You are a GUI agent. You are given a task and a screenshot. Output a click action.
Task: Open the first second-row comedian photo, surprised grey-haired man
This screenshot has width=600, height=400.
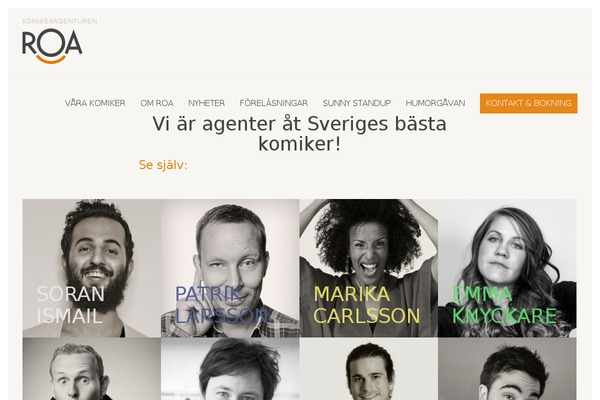[91, 369]
